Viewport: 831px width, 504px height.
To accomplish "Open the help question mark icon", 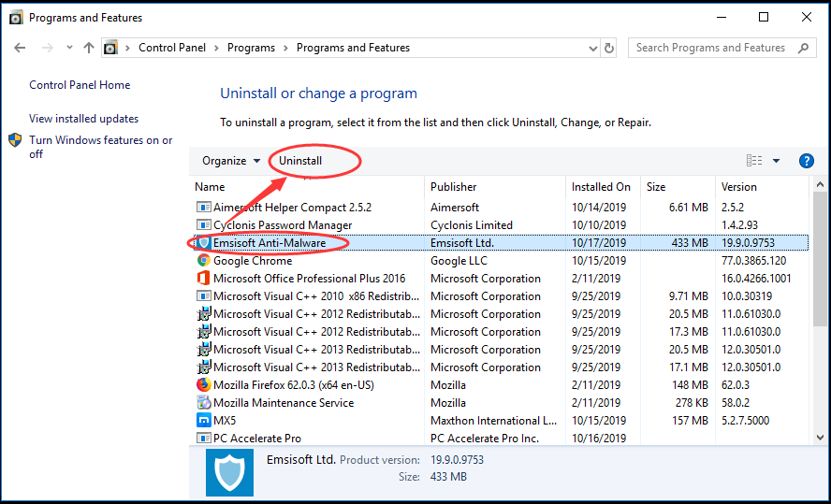I will point(806,161).
